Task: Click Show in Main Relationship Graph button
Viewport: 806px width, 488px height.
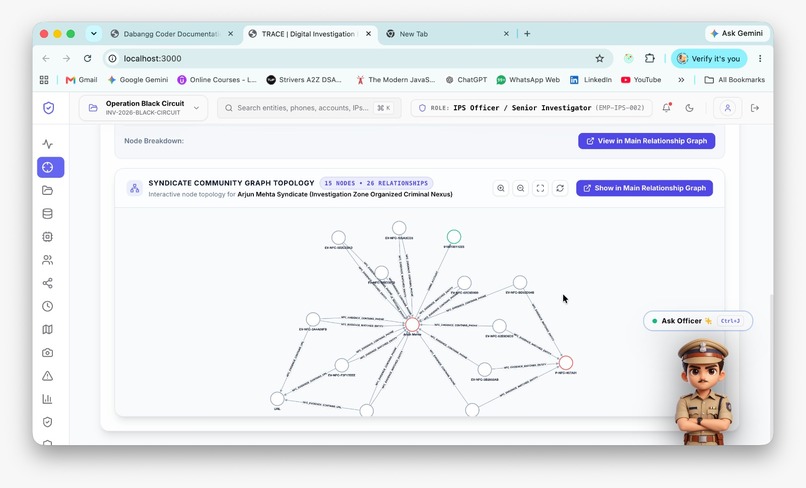Action: click(645, 188)
